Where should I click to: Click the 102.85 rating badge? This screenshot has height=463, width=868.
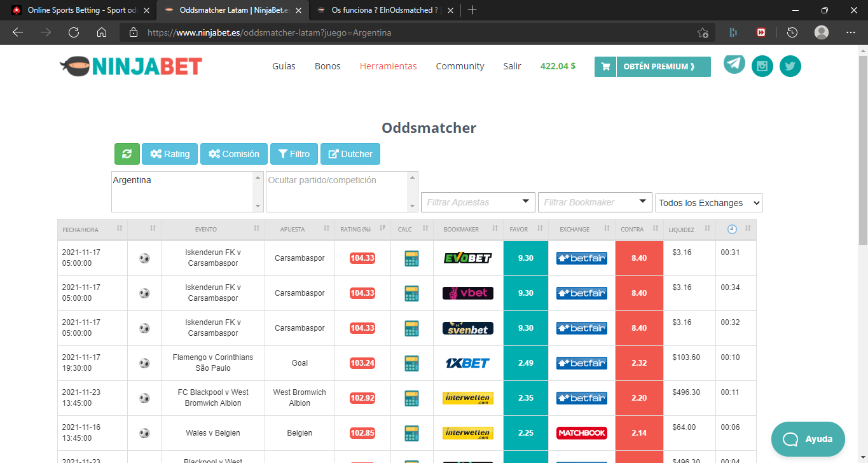[x=362, y=433]
